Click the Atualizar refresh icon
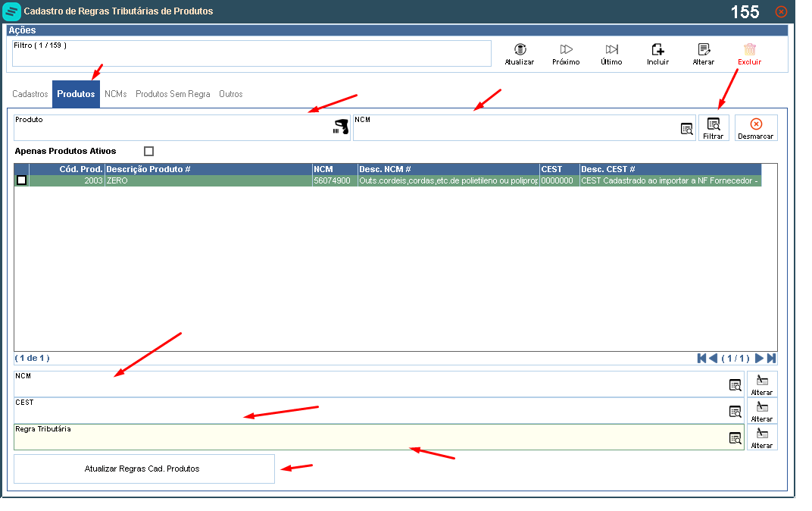The image size is (812, 511). tap(520, 49)
